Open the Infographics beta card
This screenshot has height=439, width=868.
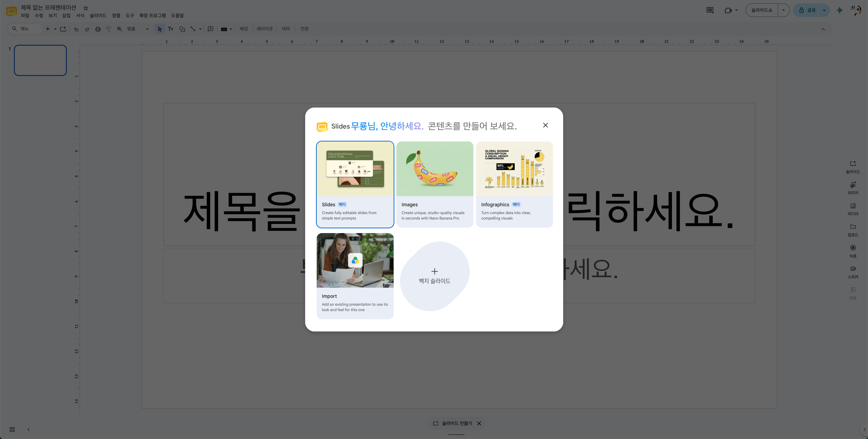click(x=514, y=185)
